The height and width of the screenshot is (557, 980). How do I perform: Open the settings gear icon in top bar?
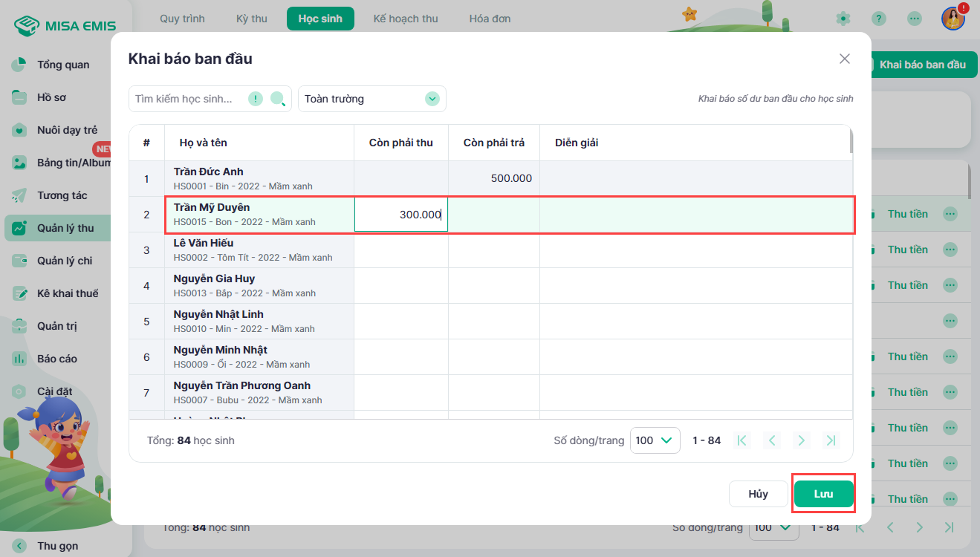(843, 19)
